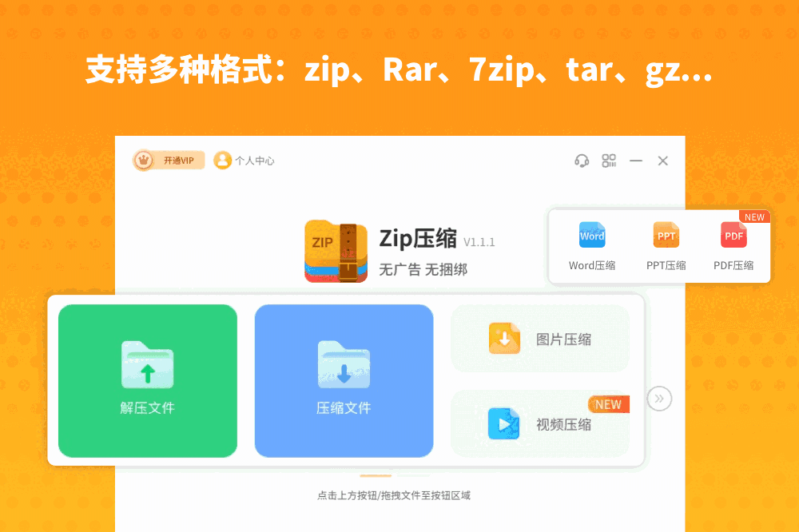Launch 视频压缩 video compression tool
Screen dimensions: 799x532
point(503,424)
